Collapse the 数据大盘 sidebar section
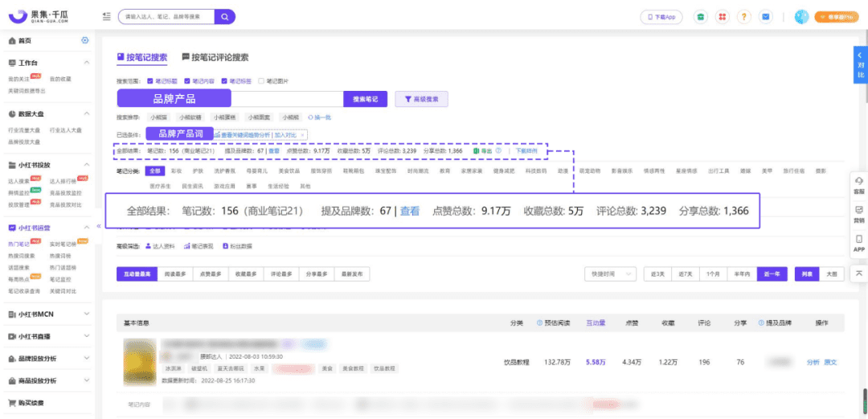 tap(86, 113)
